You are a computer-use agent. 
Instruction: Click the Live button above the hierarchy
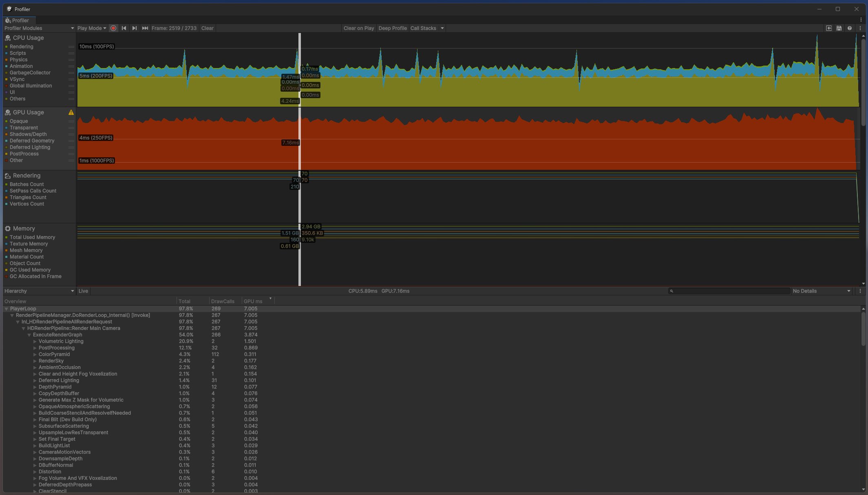click(x=83, y=291)
